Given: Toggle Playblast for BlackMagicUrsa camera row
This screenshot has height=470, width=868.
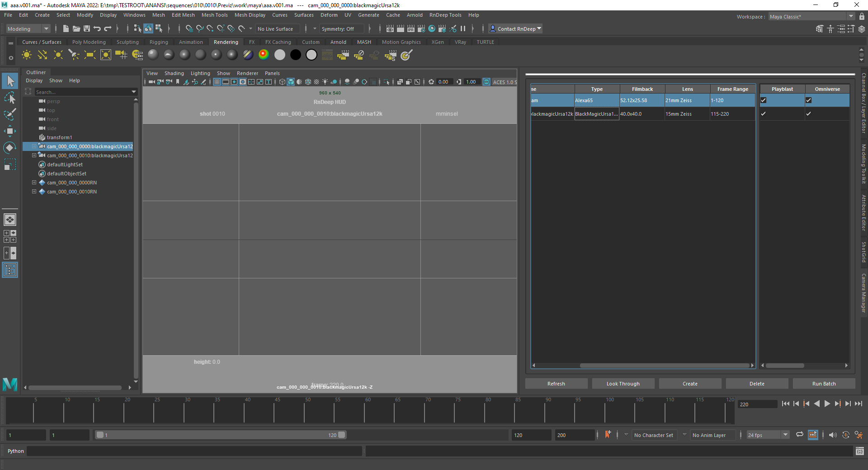Looking at the screenshot, I should click(764, 114).
